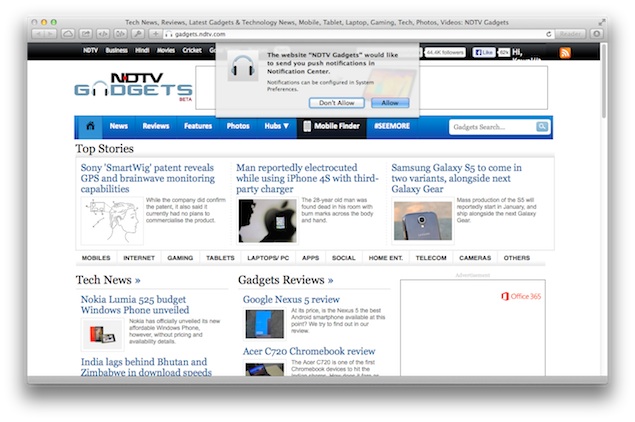Image resolution: width=635 pixels, height=422 pixels.
Task: Go back to the previous page in Safari
Action: 38,34
